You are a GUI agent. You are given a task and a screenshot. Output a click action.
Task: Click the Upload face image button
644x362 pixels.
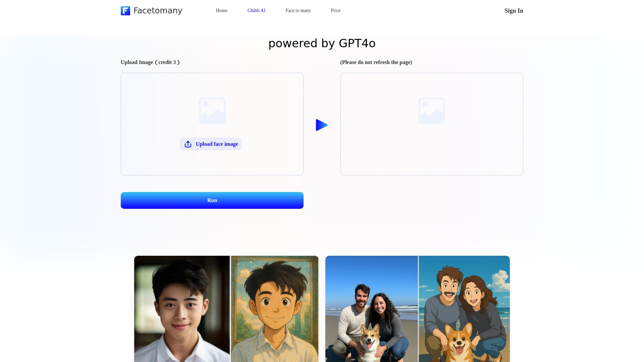pyautogui.click(x=211, y=144)
